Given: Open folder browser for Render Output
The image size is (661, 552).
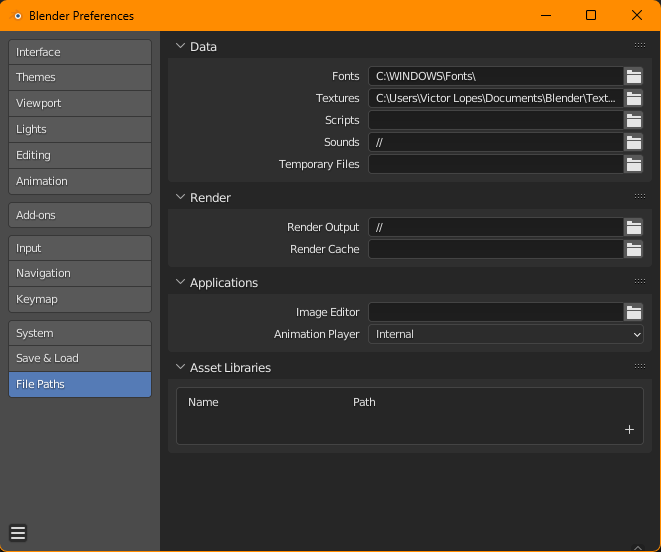Looking at the screenshot, I should point(633,227).
